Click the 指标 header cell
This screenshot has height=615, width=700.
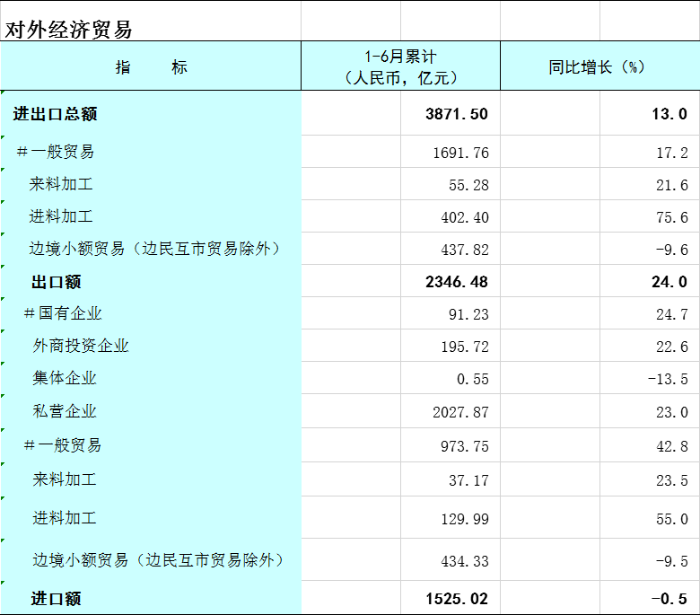(x=151, y=66)
